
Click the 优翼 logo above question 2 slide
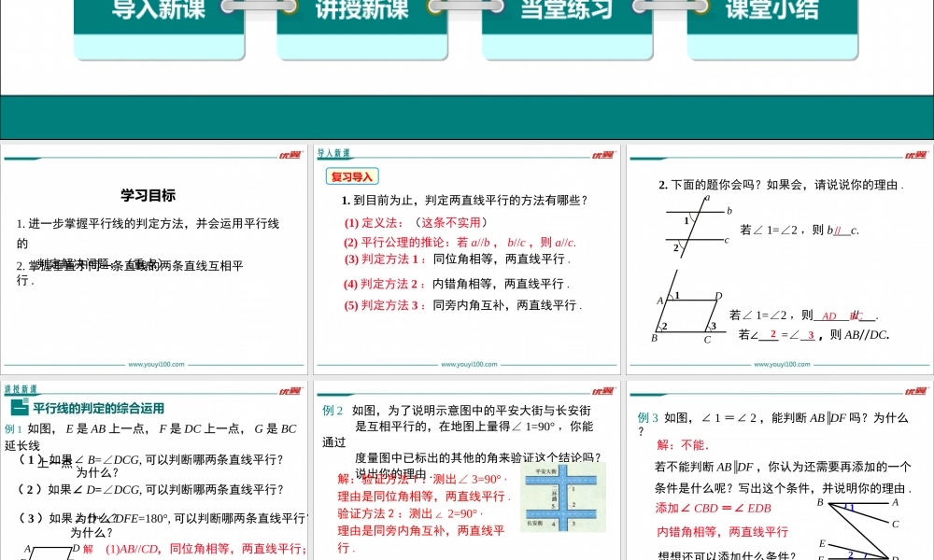(916, 155)
